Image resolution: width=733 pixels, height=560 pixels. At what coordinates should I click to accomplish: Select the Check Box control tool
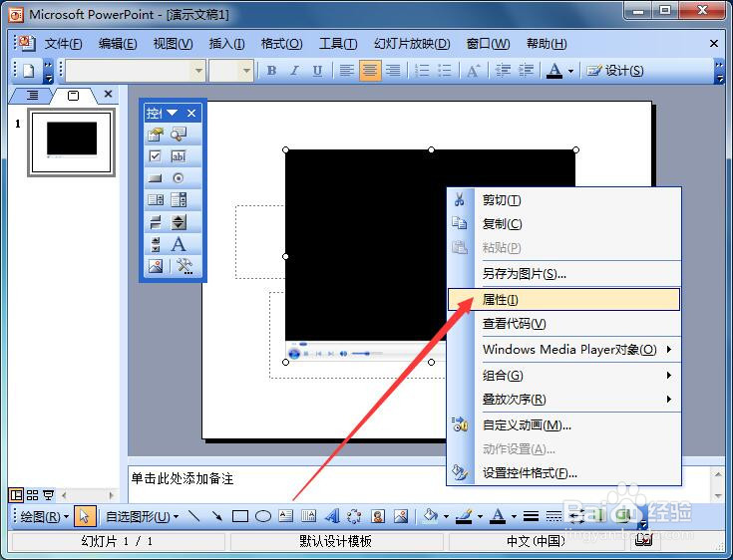click(x=156, y=156)
